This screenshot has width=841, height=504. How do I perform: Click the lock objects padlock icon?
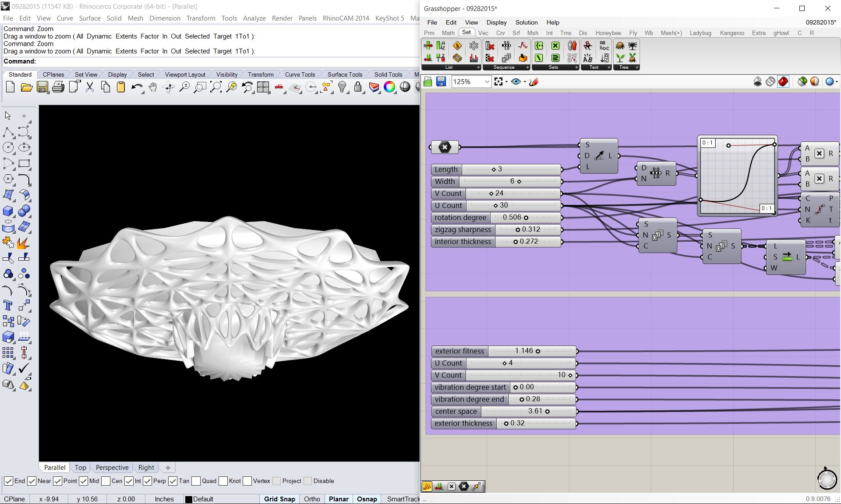click(358, 87)
